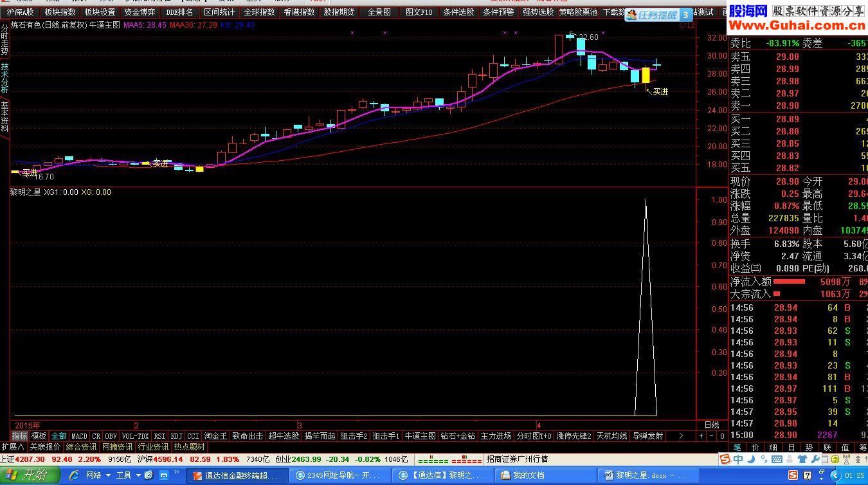Select 导弹发射 indicator tab
This screenshot has height=485, width=868.
(x=647, y=436)
